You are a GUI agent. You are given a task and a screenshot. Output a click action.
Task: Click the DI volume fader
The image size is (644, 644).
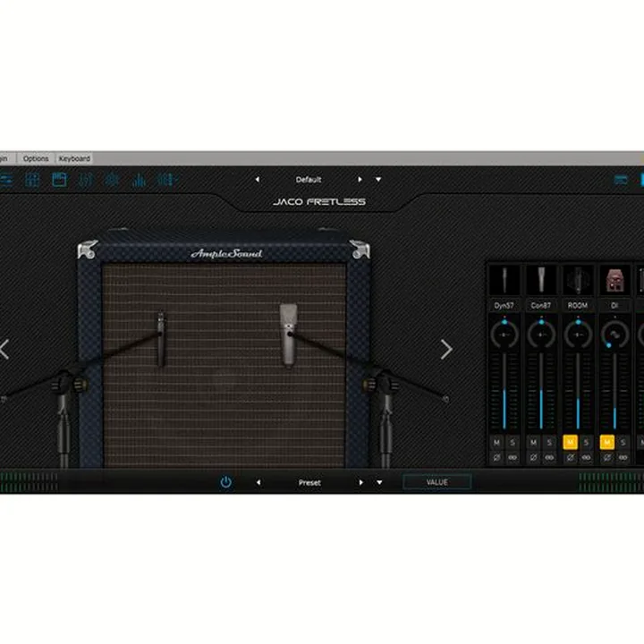[614, 392]
